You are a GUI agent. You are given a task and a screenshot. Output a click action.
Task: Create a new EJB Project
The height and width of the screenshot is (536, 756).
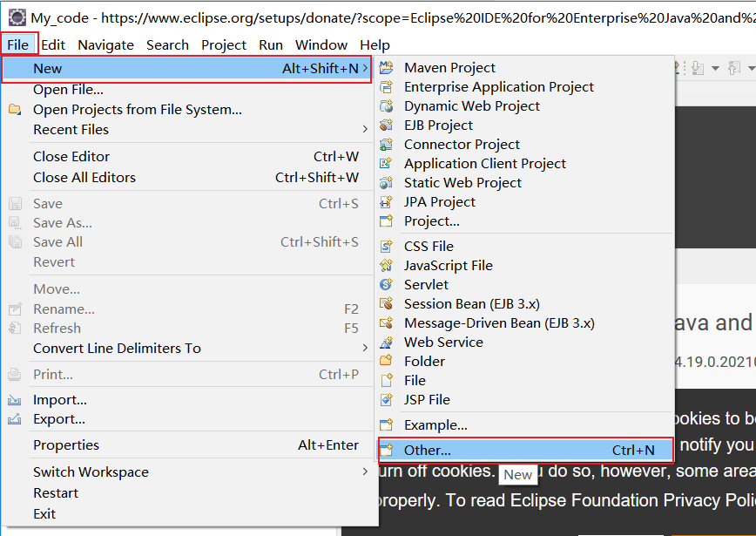tap(440, 125)
